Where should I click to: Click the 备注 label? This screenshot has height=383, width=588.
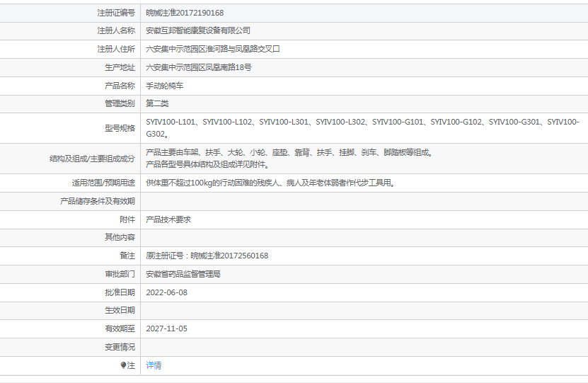tap(127, 256)
